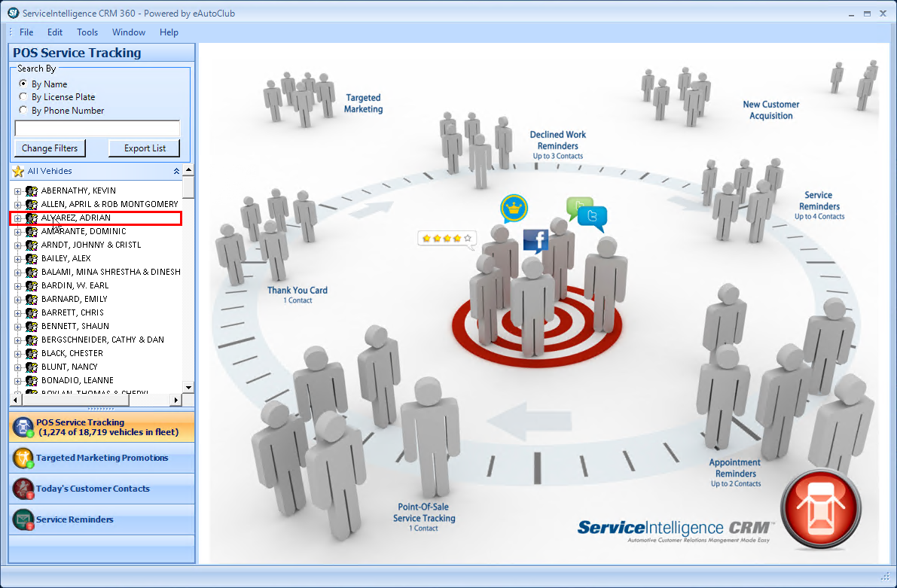Click the customer list scroll right arrow
This screenshot has height=588, width=897.
pos(176,400)
